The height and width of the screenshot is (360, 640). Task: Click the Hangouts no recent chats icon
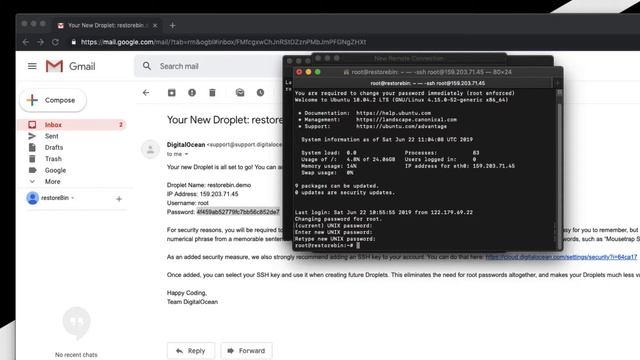76,322
